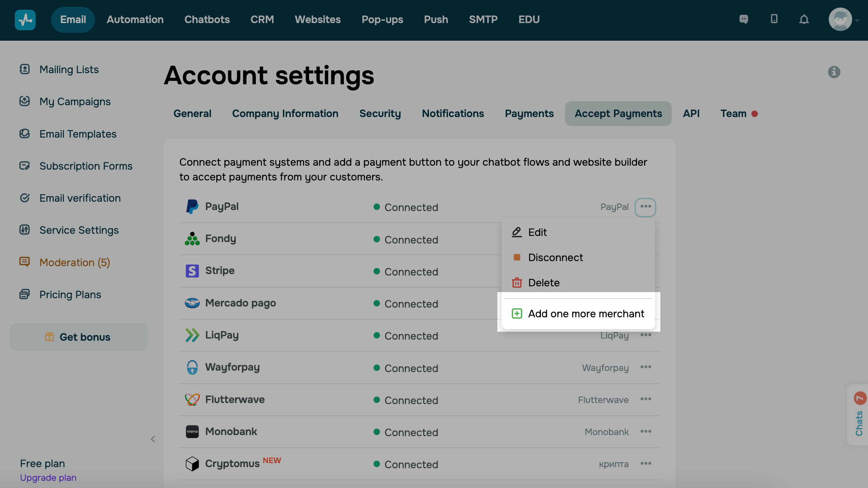Open the Automation section in the top navigation

point(135,19)
